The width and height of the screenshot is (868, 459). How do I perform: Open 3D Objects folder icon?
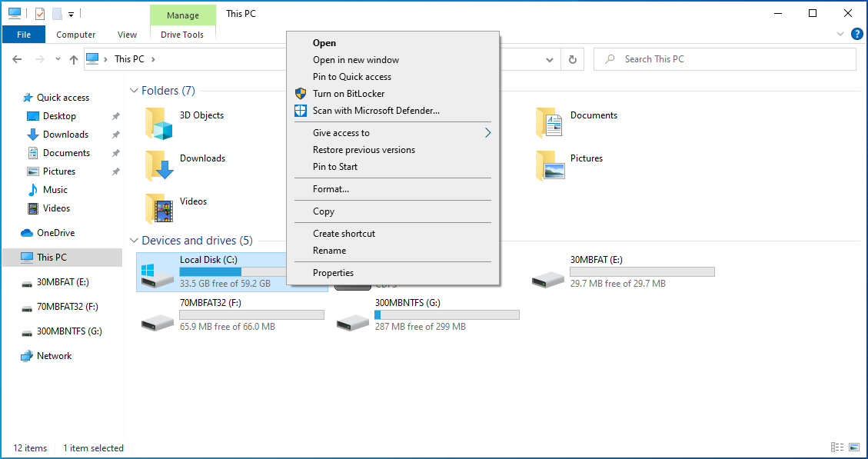[159, 123]
